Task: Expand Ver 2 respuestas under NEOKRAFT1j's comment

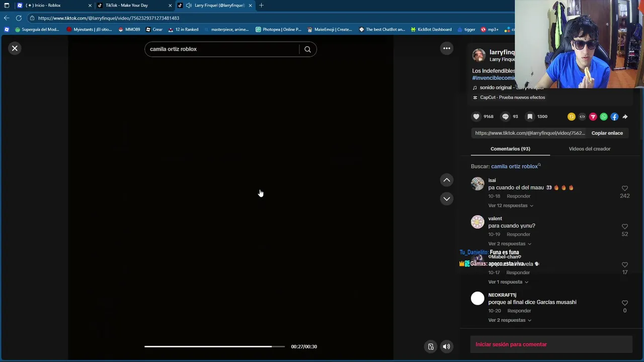Action: pyautogui.click(x=509, y=320)
